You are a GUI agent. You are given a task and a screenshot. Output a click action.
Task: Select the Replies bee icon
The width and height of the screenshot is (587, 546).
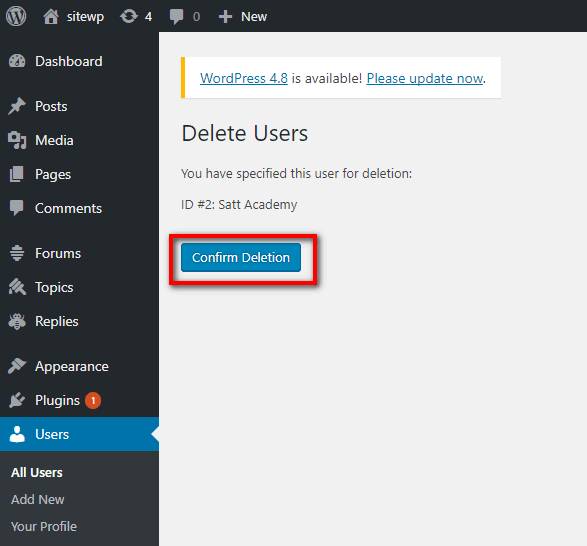(x=17, y=321)
